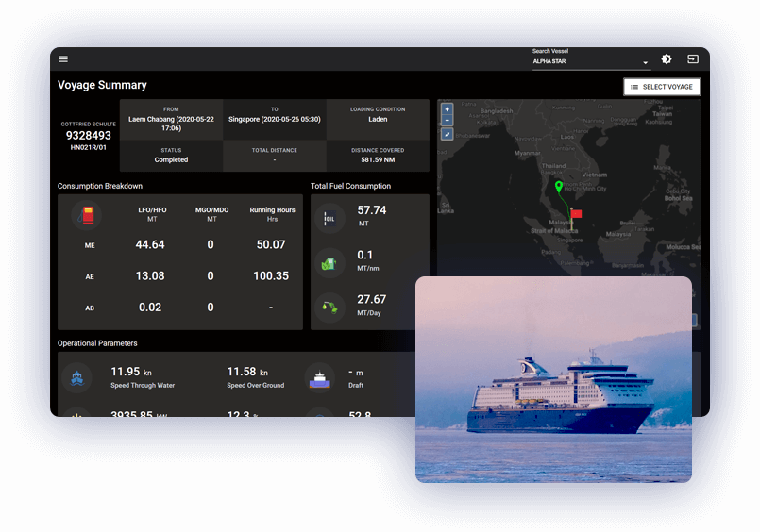This screenshot has height=532, width=760.
Task: Click the IMO number 9328493
Action: tap(88, 136)
